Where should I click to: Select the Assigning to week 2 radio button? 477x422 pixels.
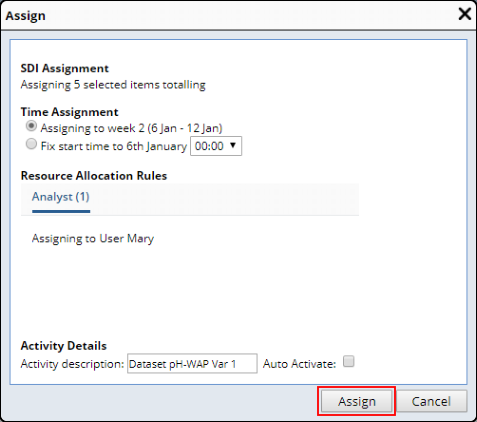click(x=31, y=126)
